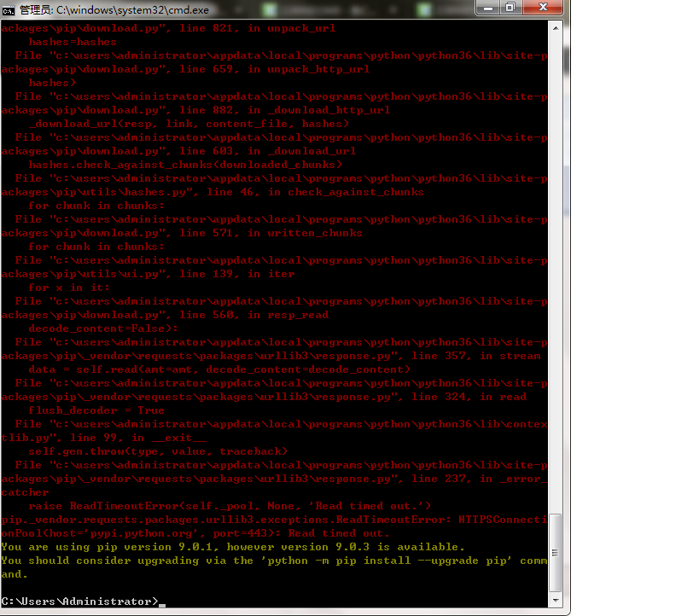Close the cmd.exe window
The width and height of the screenshot is (699, 616).
tap(543, 8)
